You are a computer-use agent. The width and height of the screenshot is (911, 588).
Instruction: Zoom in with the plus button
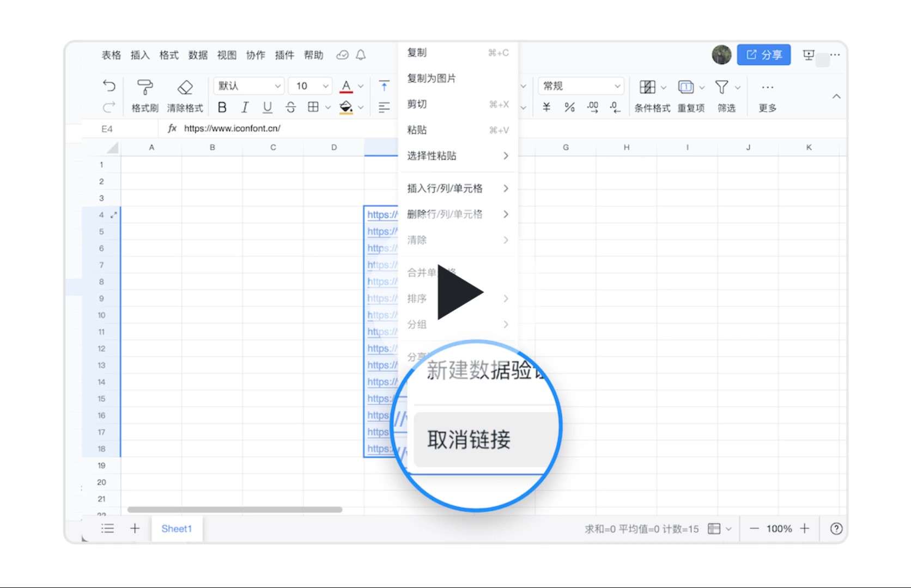805,529
